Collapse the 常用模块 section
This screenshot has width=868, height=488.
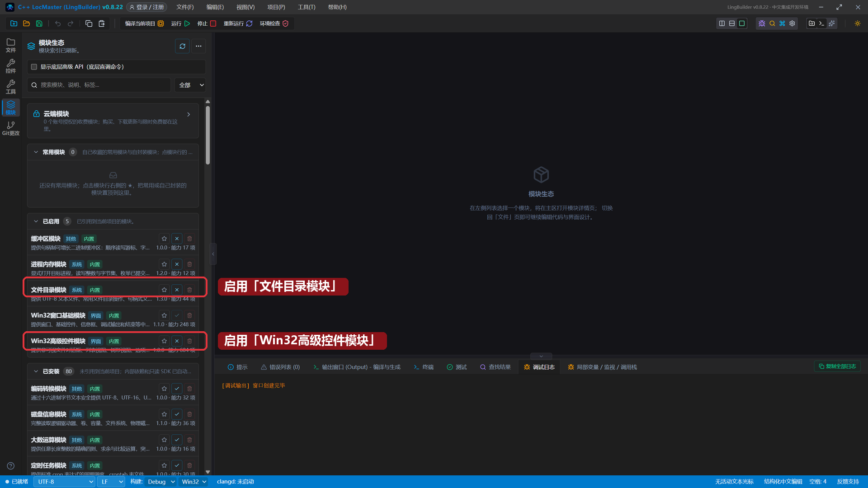tap(36, 152)
